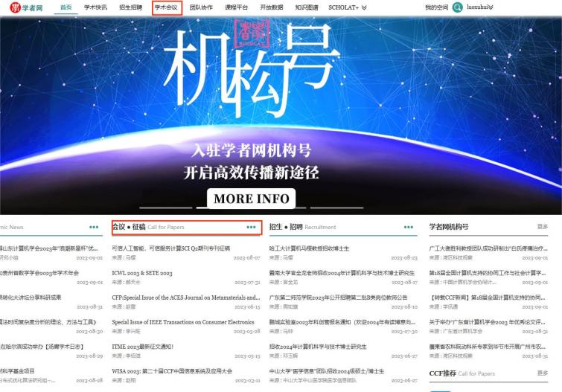Select 团队协作 in the navigation bar
The width and height of the screenshot is (562, 392).
click(201, 7)
